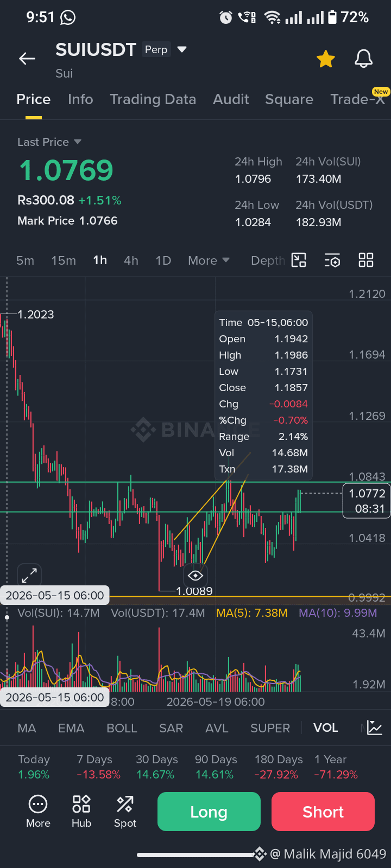Select the MA indicator
Image resolution: width=391 pixels, height=868 pixels.
point(27,728)
